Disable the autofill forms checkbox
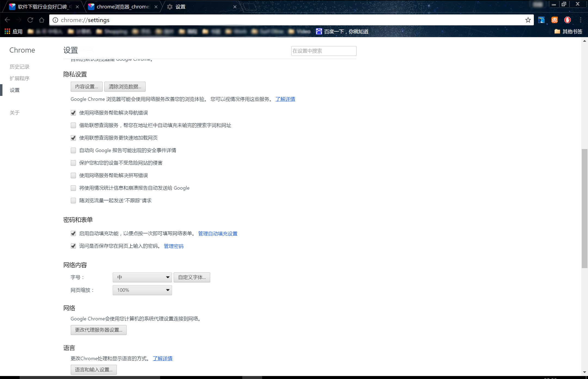Viewport: 588px width, 379px height. (73, 234)
